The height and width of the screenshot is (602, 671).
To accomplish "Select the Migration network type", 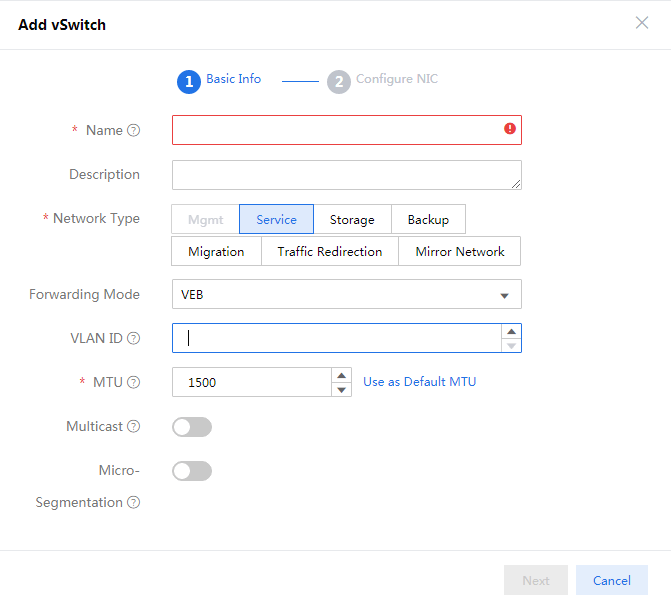I will click(x=216, y=252).
